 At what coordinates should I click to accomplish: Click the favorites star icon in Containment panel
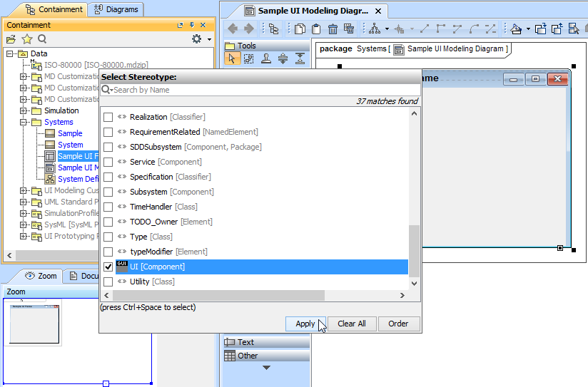pyautogui.click(x=26, y=39)
